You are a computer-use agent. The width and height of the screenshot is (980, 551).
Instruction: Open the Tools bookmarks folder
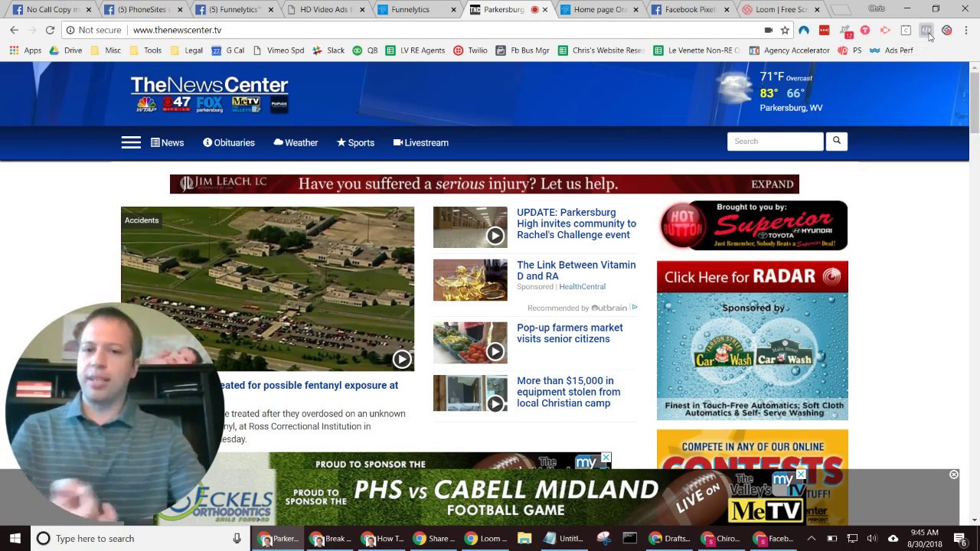click(145, 51)
